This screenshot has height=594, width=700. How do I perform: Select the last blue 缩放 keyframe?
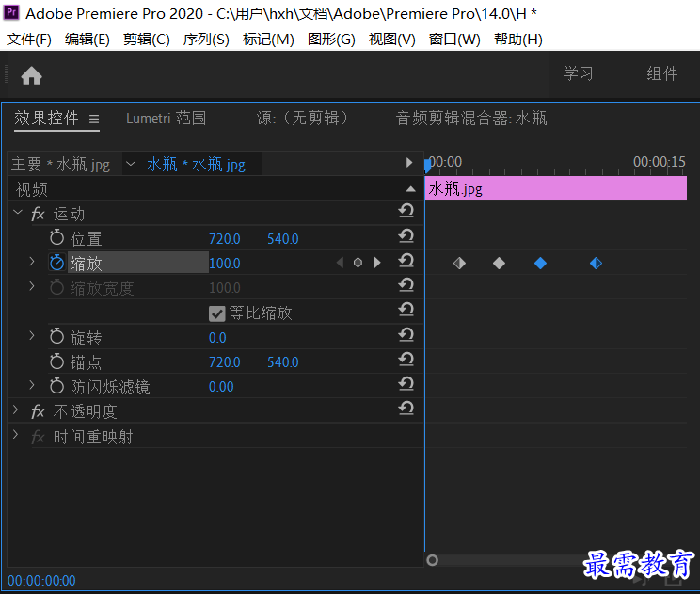[596, 263]
